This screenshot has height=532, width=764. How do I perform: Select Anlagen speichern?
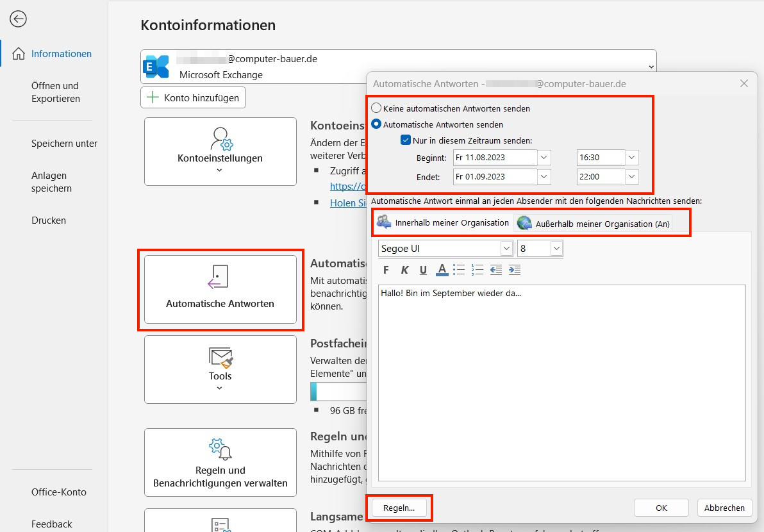51,182
